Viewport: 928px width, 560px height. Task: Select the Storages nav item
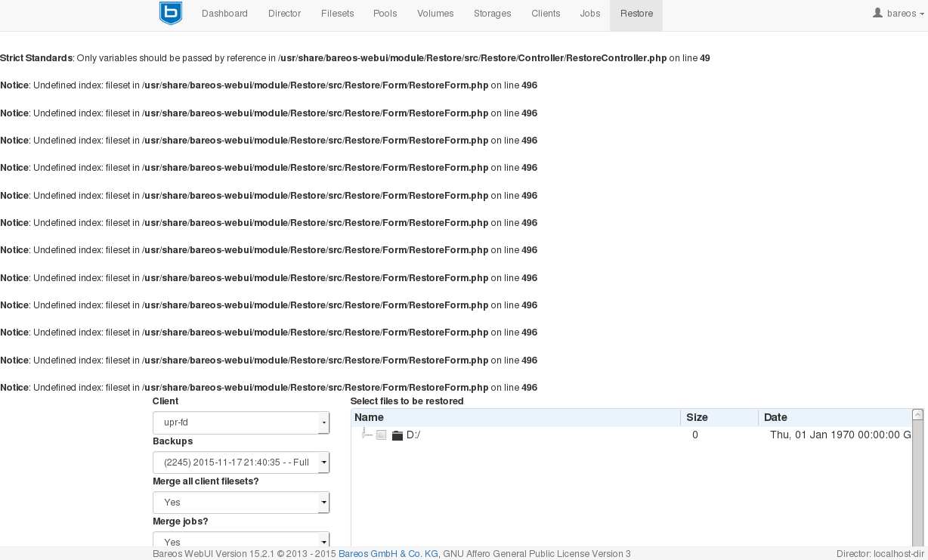tap(492, 14)
